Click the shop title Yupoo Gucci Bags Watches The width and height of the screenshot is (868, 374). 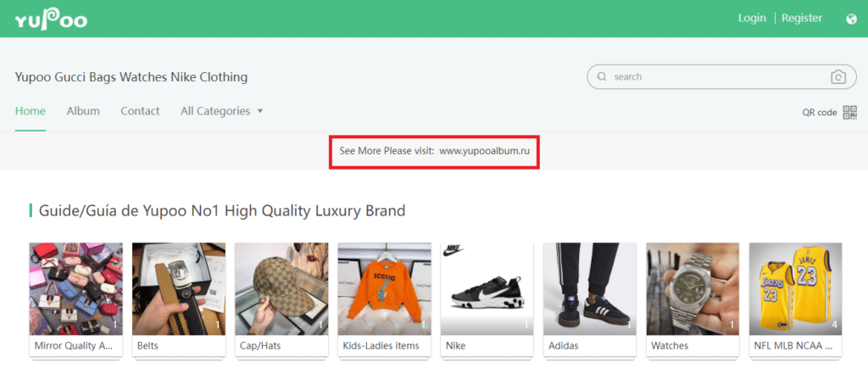pyautogui.click(x=131, y=77)
